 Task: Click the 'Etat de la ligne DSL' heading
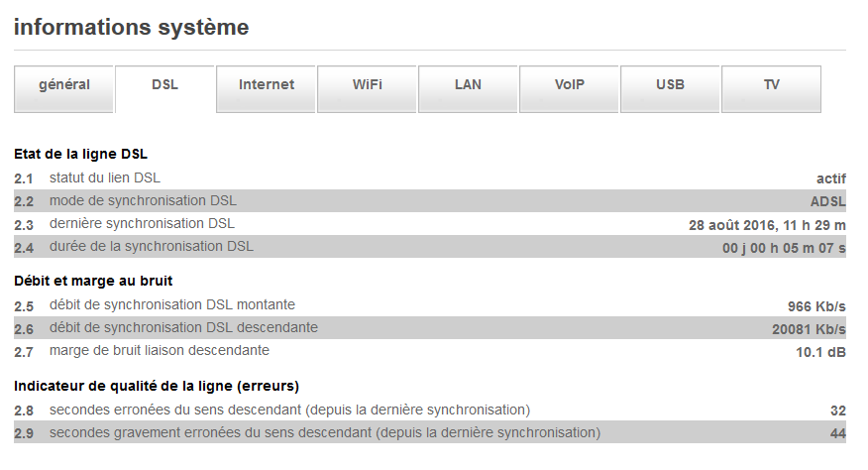81,154
